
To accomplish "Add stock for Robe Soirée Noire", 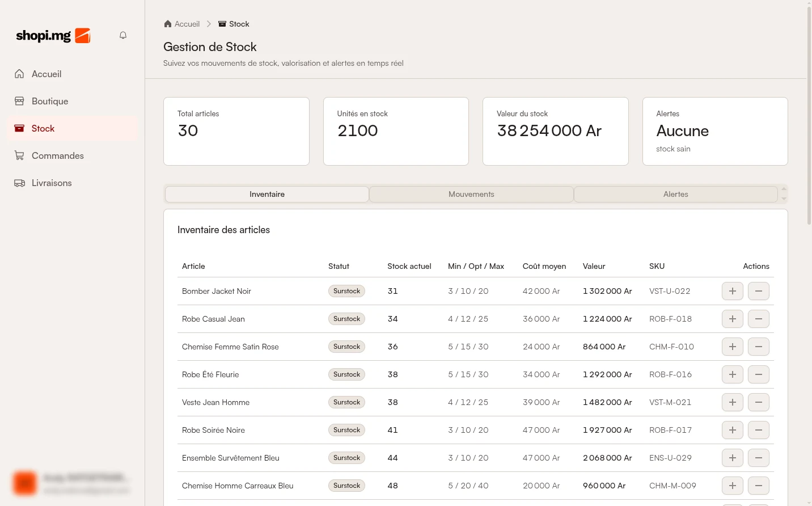I will click(x=733, y=430).
